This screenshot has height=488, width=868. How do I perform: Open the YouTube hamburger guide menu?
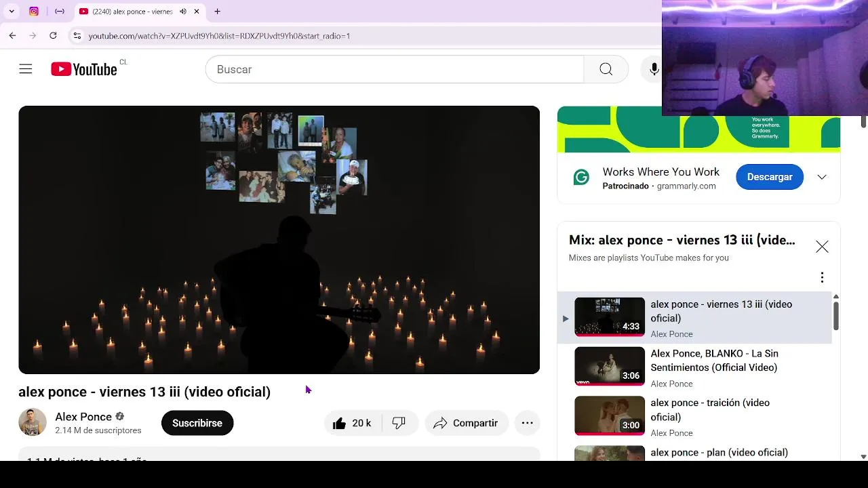pyautogui.click(x=26, y=69)
